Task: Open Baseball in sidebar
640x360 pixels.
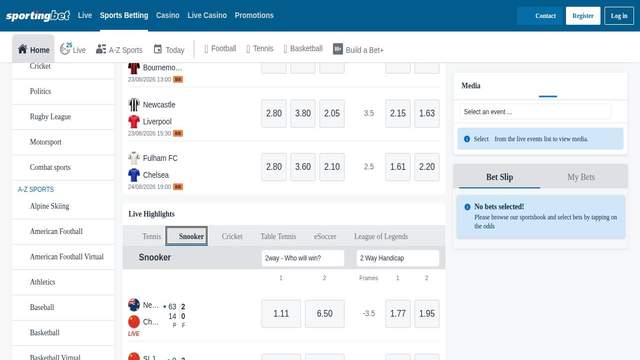Action: [x=63, y=307]
